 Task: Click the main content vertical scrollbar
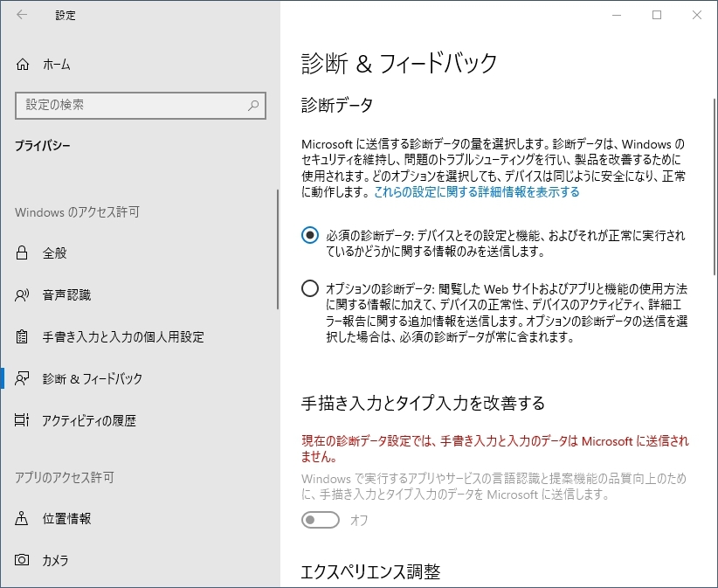click(x=715, y=186)
